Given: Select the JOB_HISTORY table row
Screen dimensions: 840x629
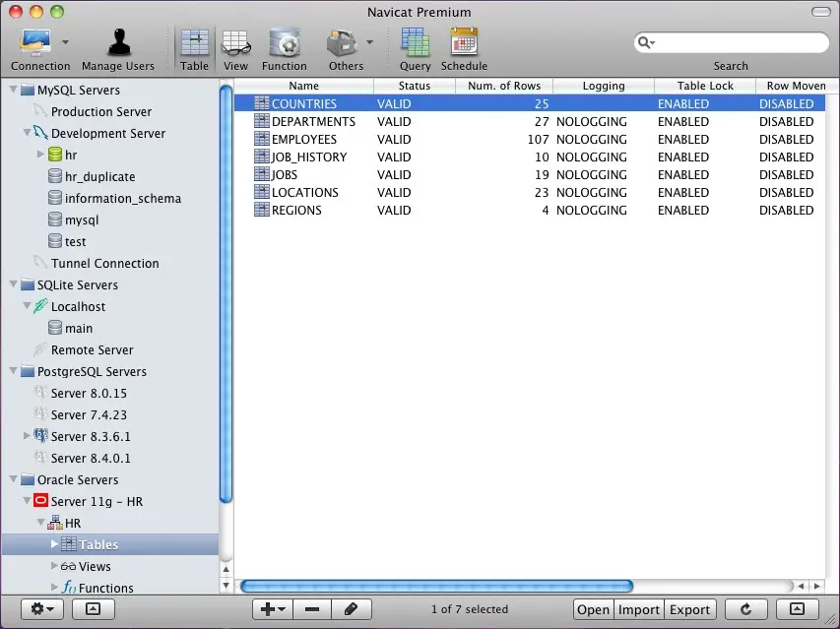Looking at the screenshot, I should point(529,157).
